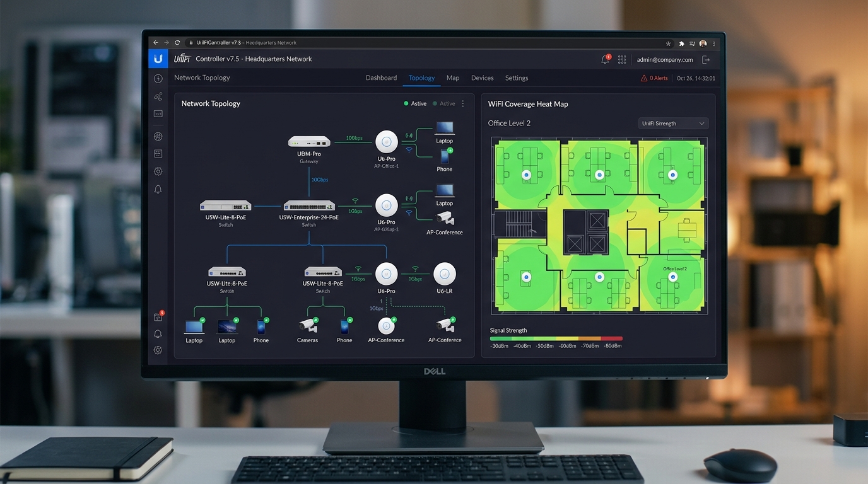Toggle the dimmed Active status filter
Screen dimensions: 868x484
[444, 103]
